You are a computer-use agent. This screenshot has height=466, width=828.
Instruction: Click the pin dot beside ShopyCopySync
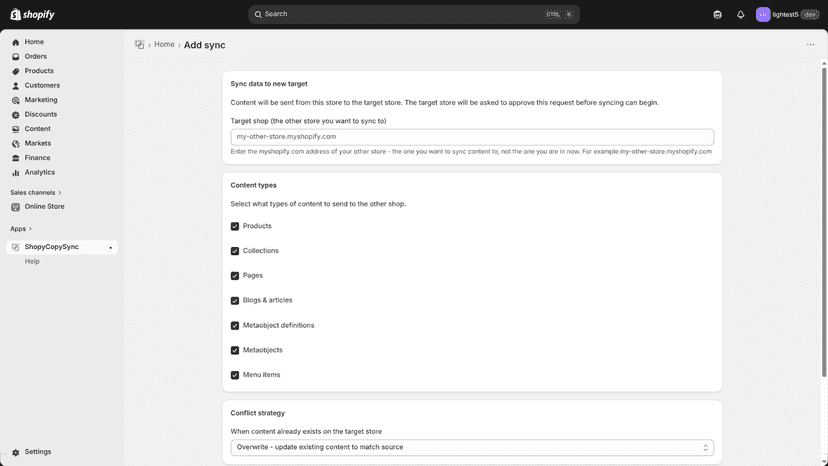(x=110, y=248)
